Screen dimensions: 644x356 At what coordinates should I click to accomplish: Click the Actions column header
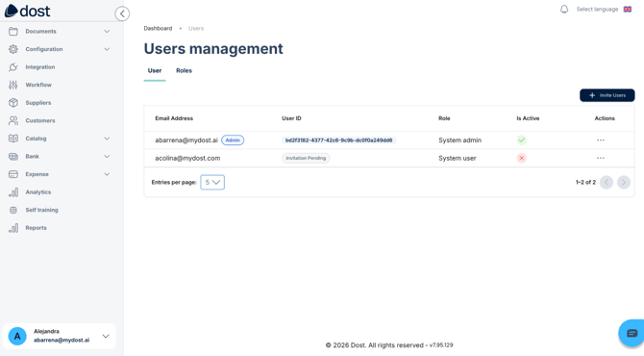click(x=605, y=118)
